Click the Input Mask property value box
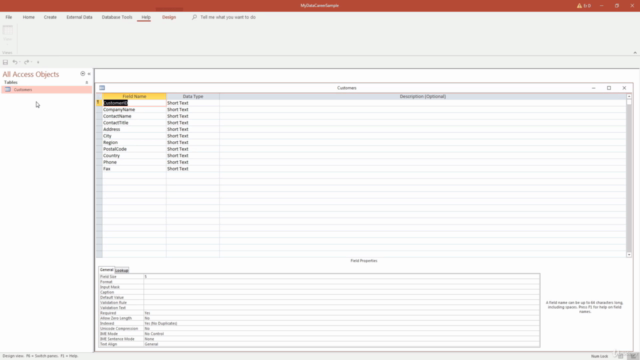This screenshot has width=640, height=360. tap(341, 287)
